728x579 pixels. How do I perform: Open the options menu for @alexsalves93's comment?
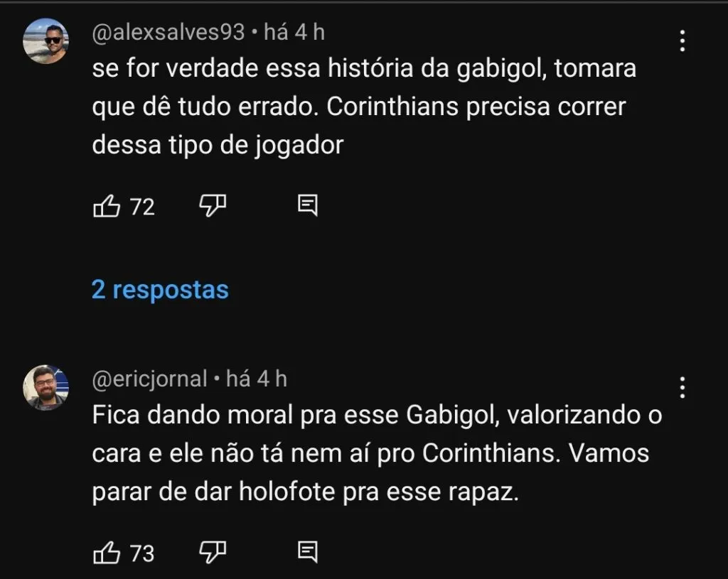point(682,43)
